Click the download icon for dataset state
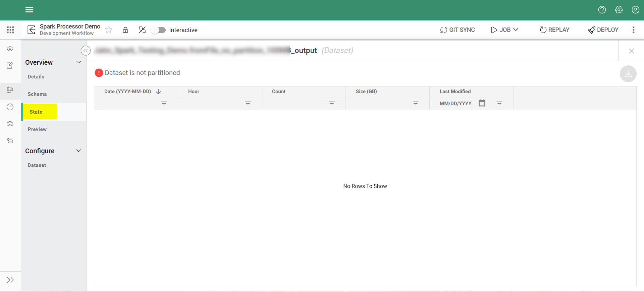This screenshot has height=292, width=644. [628, 74]
